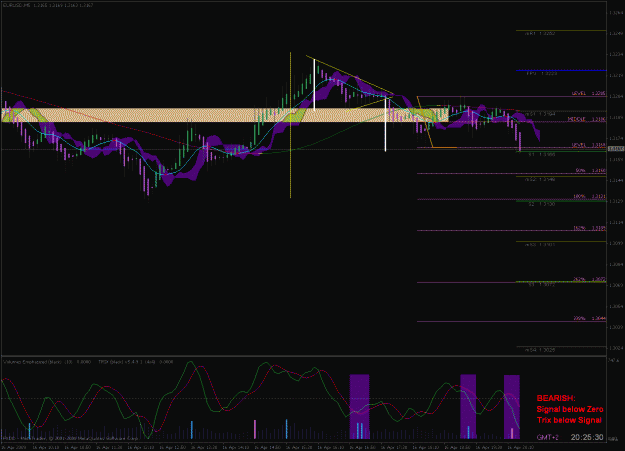Select the 100% Fibonacci level label
The image size is (625, 451).
[589, 197]
